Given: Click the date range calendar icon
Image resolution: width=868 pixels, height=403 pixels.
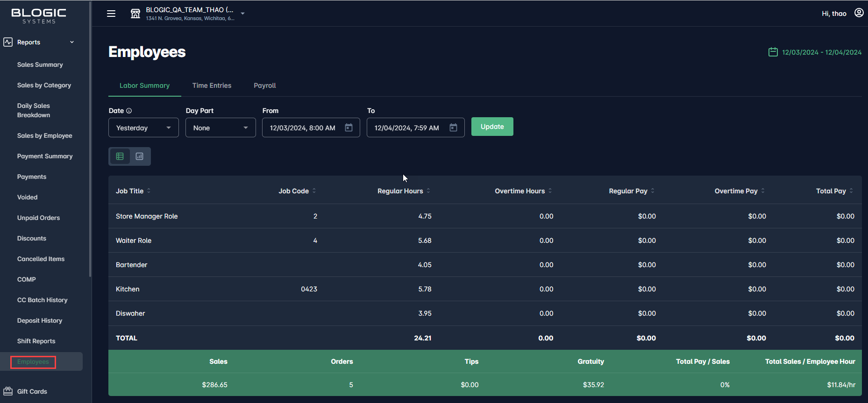Looking at the screenshot, I should pos(773,52).
